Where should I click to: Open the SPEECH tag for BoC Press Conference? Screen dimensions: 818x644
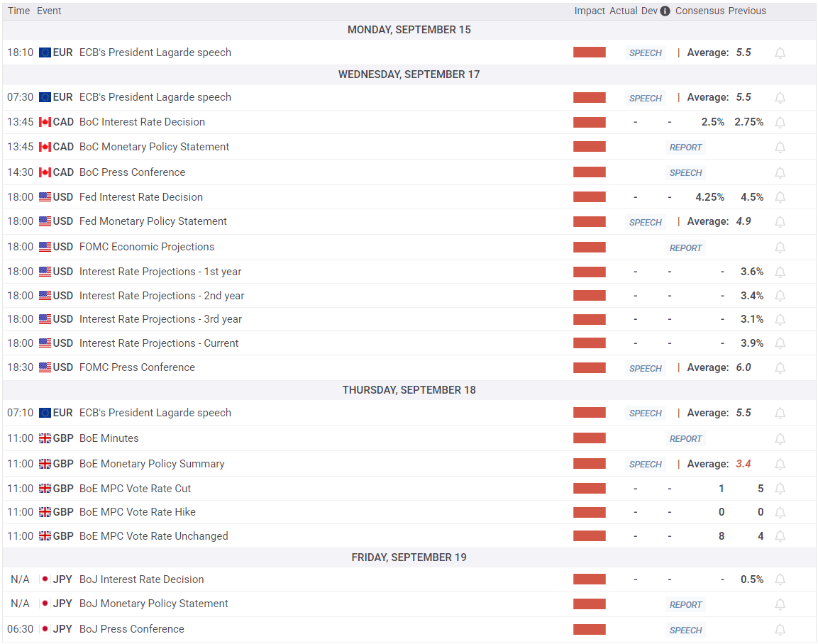[x=685, y=172]
